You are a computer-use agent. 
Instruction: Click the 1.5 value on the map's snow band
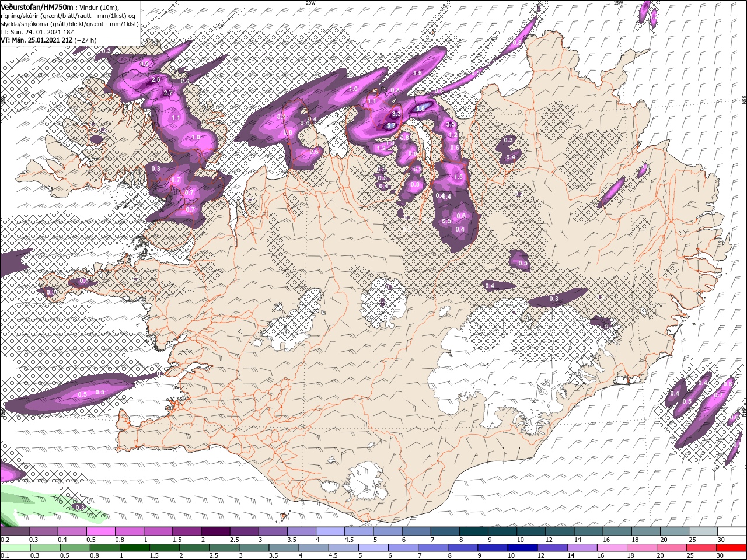click(x=458, y=177)
